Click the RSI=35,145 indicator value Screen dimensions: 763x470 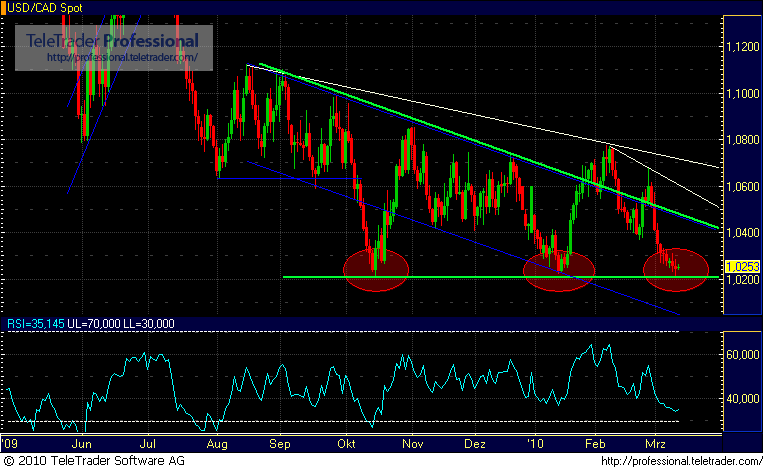tap(36, 324)
